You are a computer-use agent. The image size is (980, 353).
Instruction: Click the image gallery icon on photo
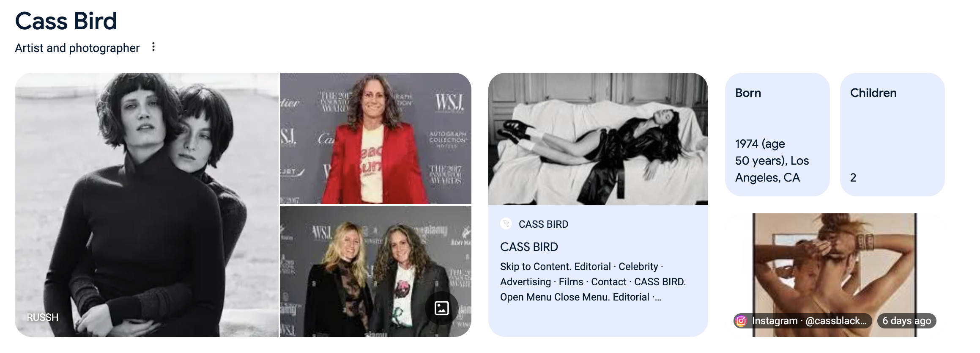pyautogui.click(x=442, y=308)
